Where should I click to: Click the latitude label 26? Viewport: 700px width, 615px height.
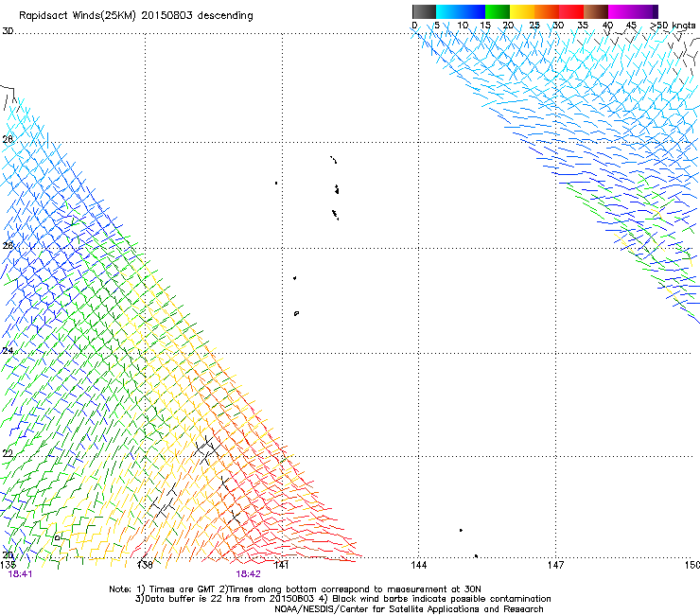click(x=8, y=245)
